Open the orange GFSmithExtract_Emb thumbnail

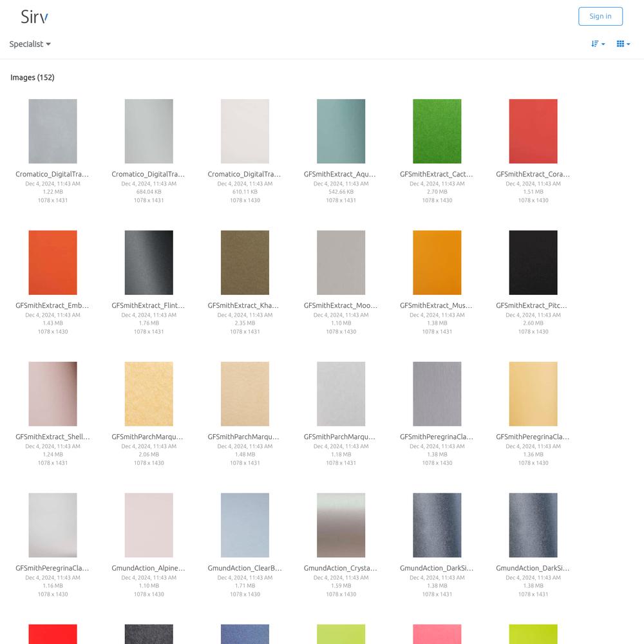coord(53,263)
